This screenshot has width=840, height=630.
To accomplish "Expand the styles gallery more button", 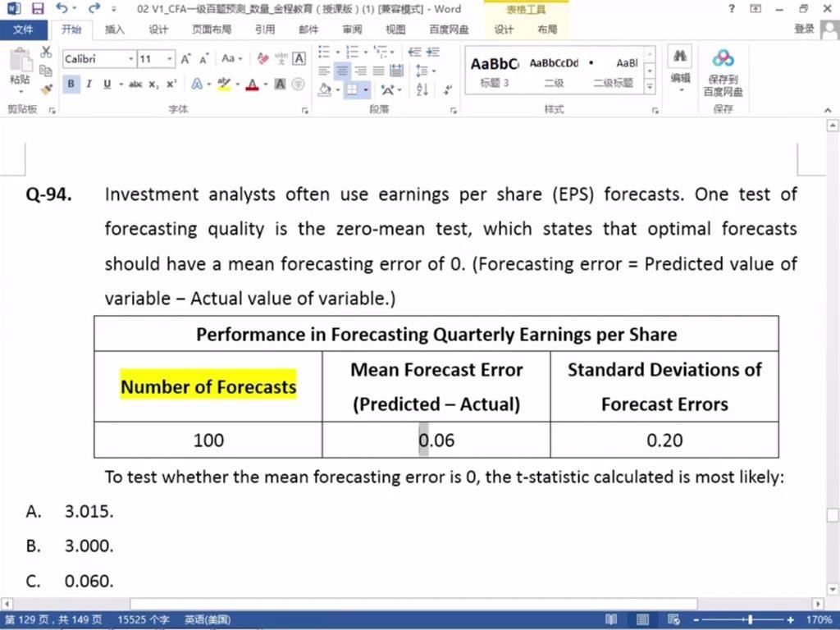I will [x=650, y=85].
